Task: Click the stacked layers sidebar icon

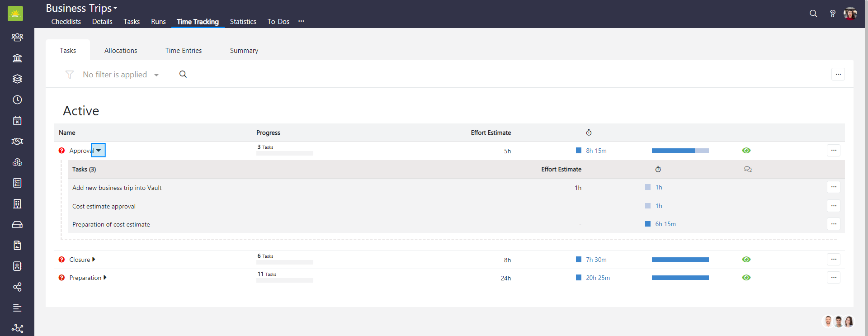Action: tap(17, 79)
